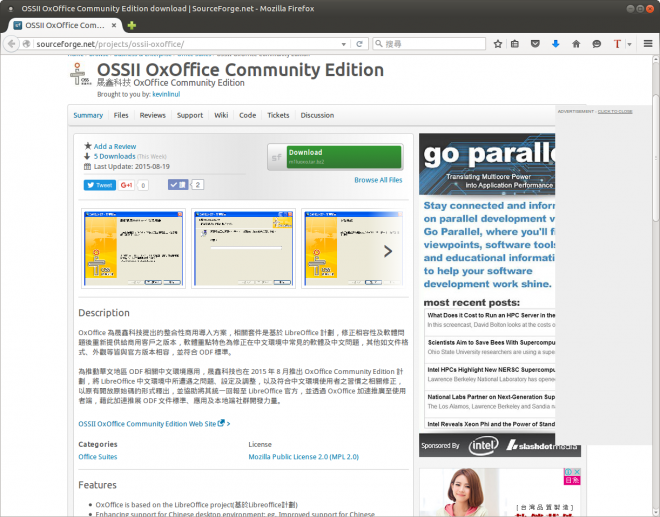Click the site identity globe icon

(27, 44)
